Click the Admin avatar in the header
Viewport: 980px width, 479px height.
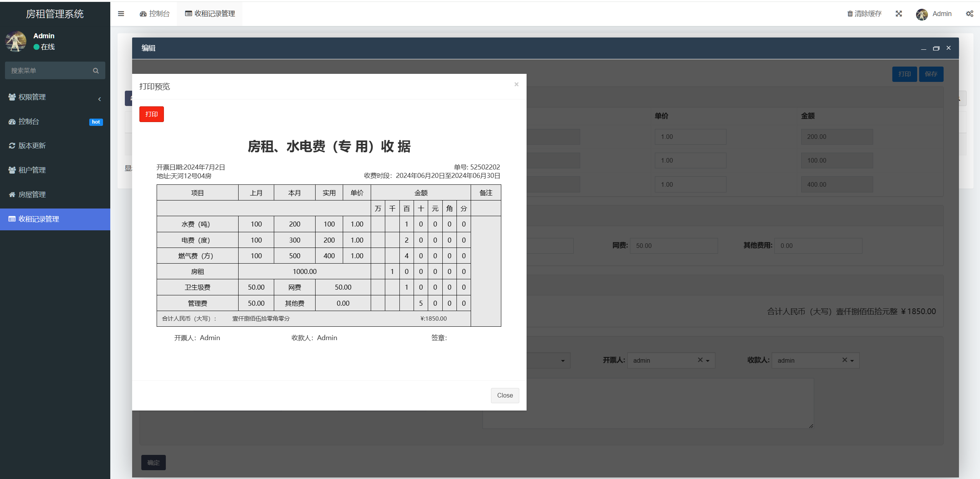coord(922,14)
